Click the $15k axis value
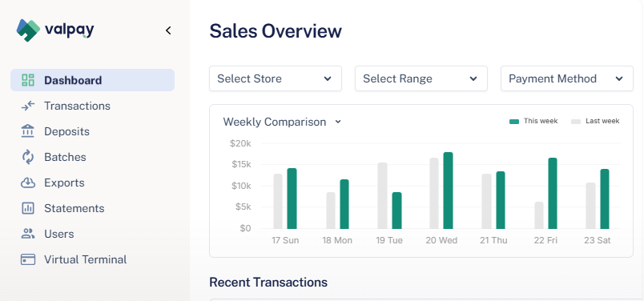Screen dimensions: 644x301 click(242, 164)
